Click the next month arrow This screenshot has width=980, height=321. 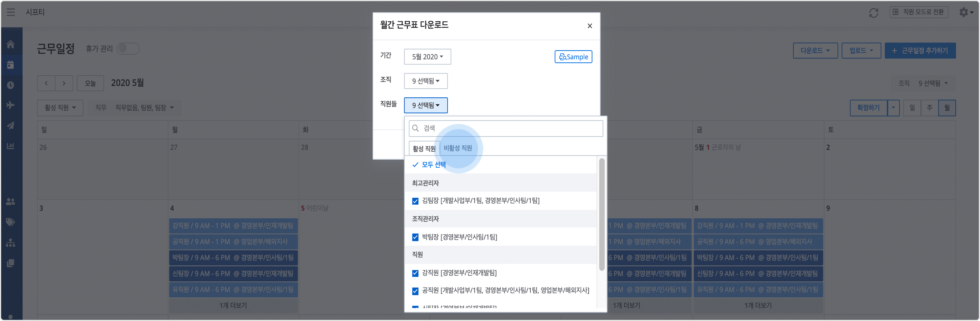(x=64, y=83)
